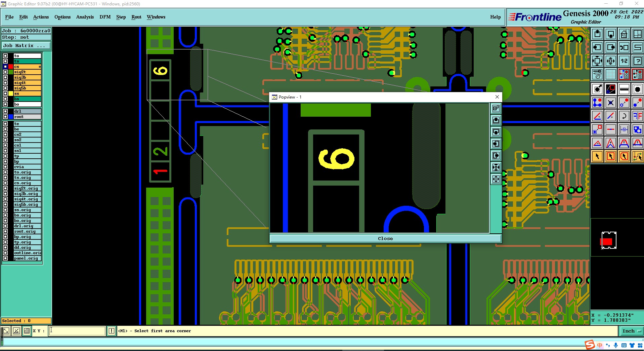Screen dimensions: 644x351
Task: Click the pan up arrow icon
Action: pyautogui.click(x=597, y=34)
